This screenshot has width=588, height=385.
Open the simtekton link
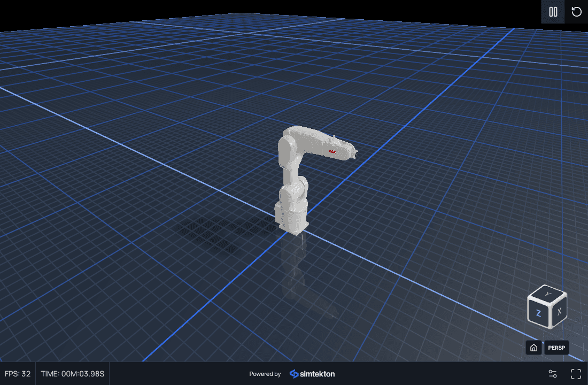[x=312, y=374]
